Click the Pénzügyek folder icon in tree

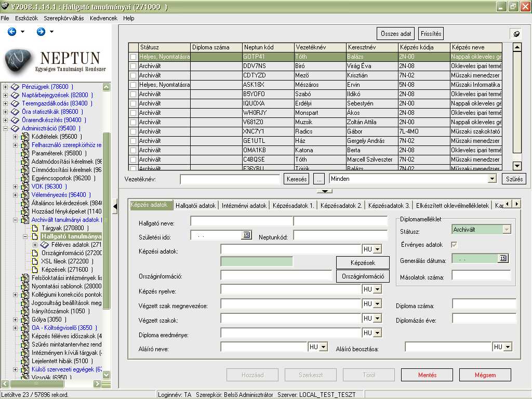click(x=15, y=87)
